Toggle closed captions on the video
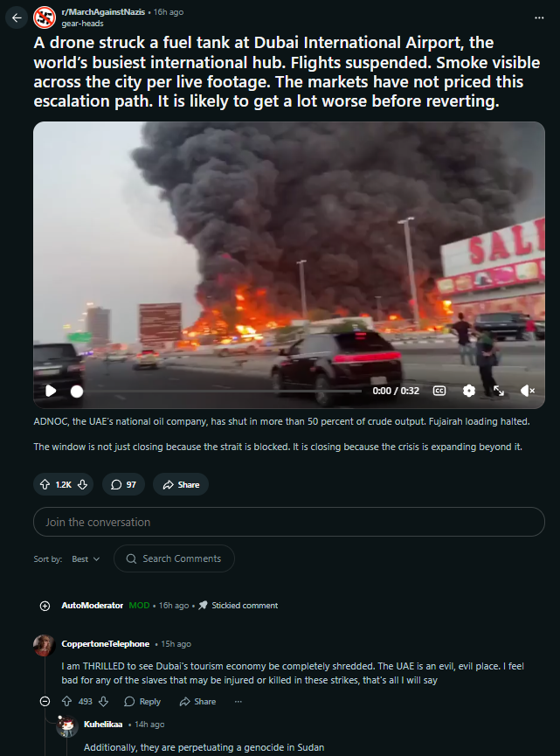The width and height of the screenshot is (560, 756). pos(439,391)
